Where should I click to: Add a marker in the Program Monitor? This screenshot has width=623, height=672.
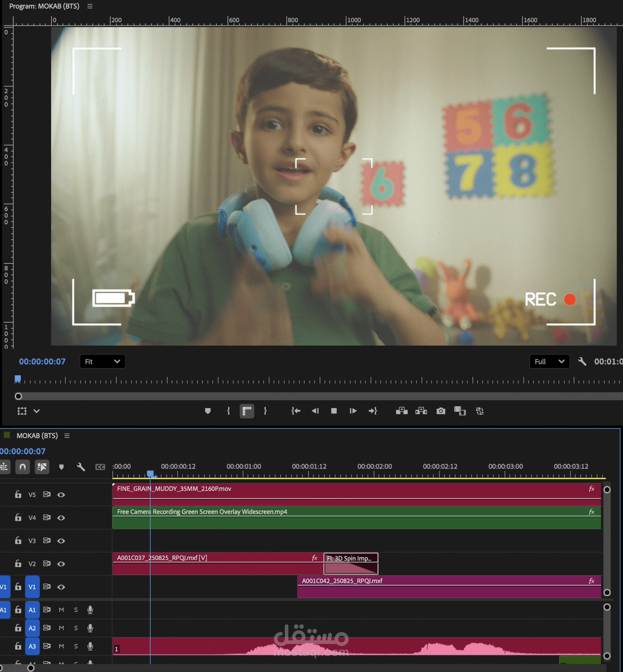pyautogui.click(x=208, y=411)
